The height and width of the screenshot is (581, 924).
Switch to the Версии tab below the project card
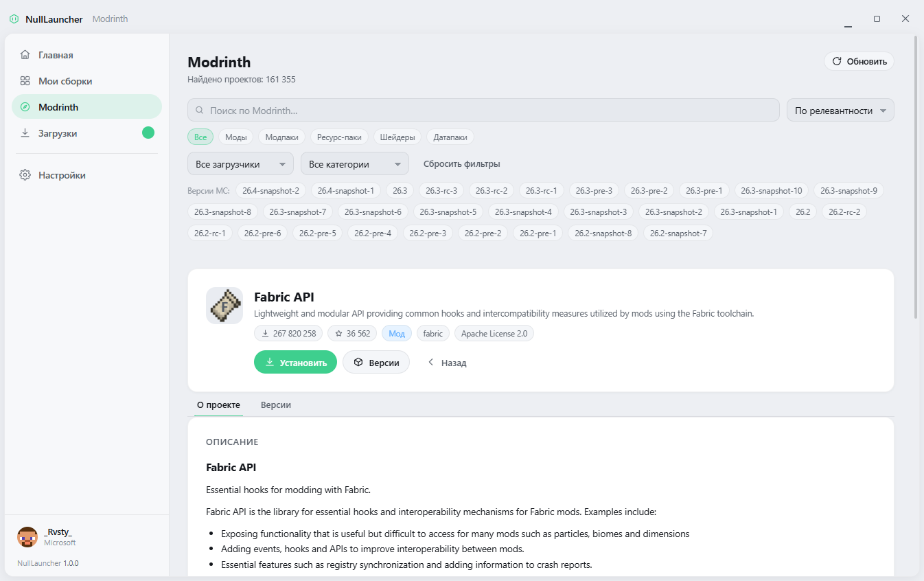pyautogui.click(x=276, y=405)
